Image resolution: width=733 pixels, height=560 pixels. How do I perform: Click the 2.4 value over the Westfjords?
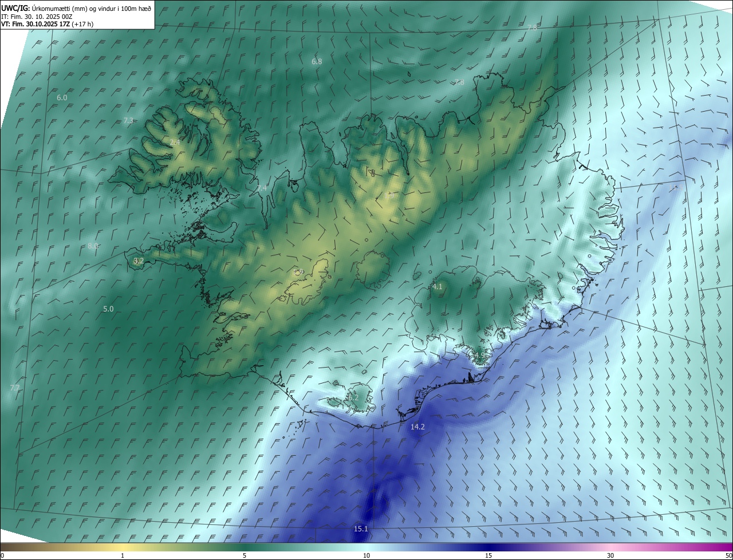175,142
